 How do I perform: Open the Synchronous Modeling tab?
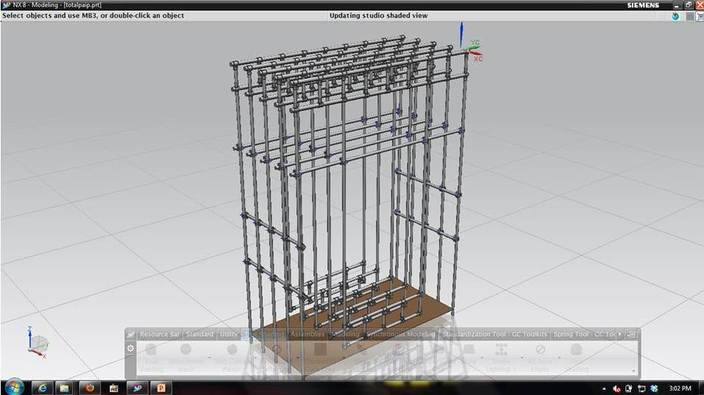[x=400, y=334]
